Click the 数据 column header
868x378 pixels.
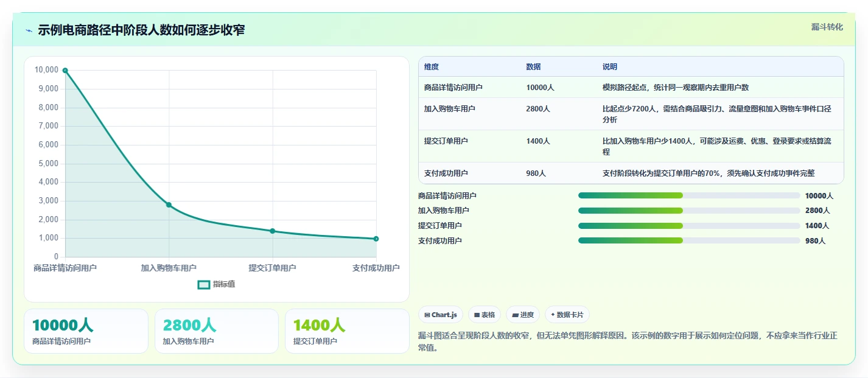[533, 67]
